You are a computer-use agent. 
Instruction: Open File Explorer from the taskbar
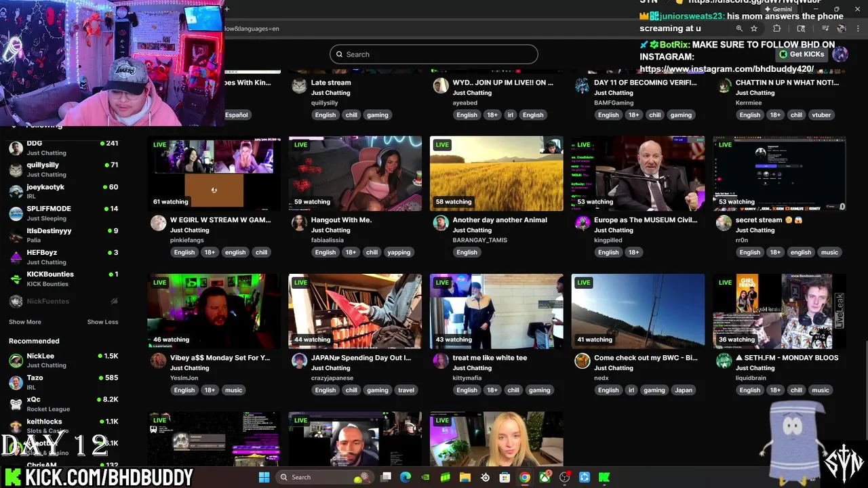(x=465, y=477)
